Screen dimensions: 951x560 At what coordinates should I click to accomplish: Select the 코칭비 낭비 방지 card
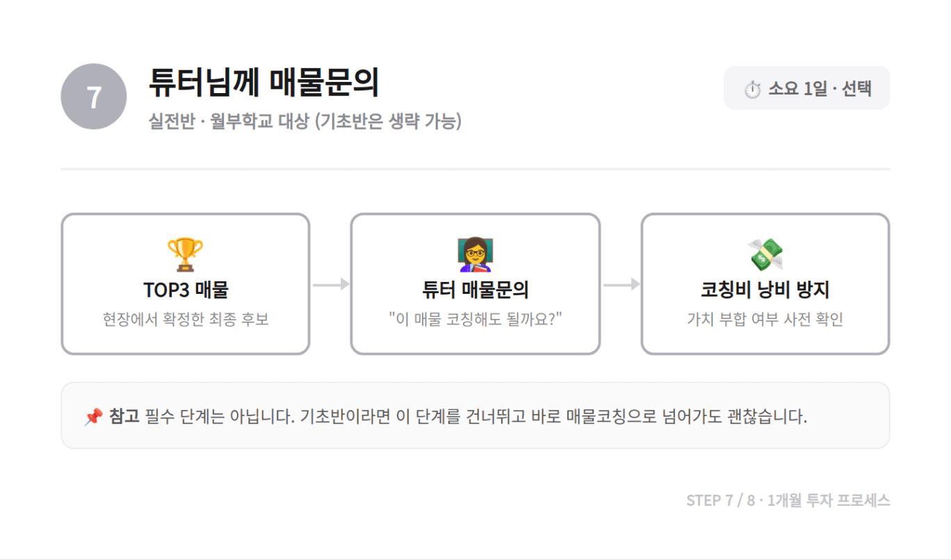tap(765, 284)
